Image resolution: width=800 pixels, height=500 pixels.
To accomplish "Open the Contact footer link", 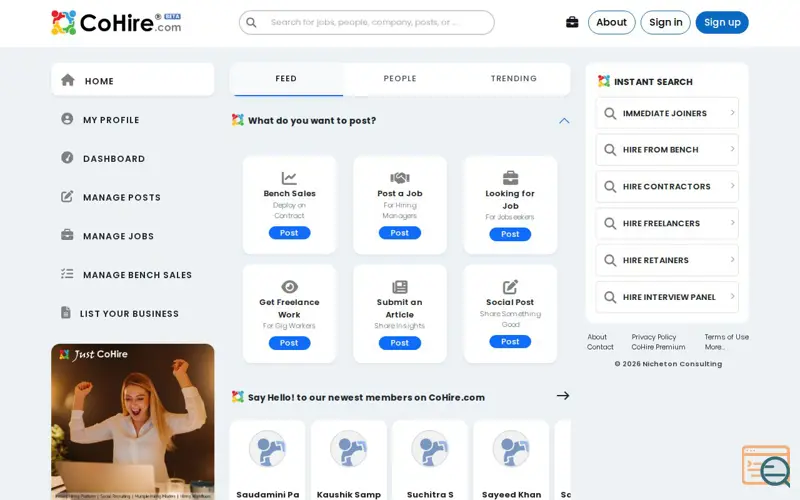I will point(600,347).
